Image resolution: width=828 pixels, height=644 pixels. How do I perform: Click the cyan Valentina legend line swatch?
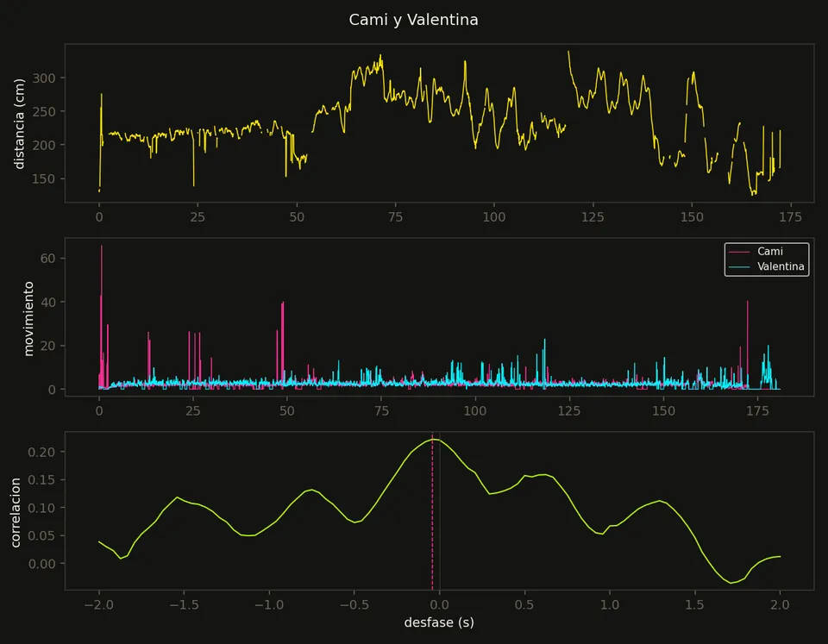click(x=739, y=267)
